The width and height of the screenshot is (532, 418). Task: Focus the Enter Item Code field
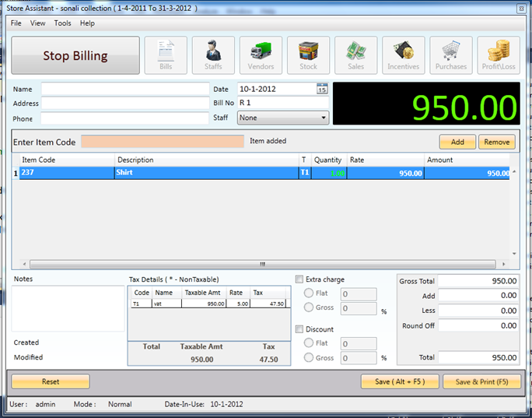point(163,142)
